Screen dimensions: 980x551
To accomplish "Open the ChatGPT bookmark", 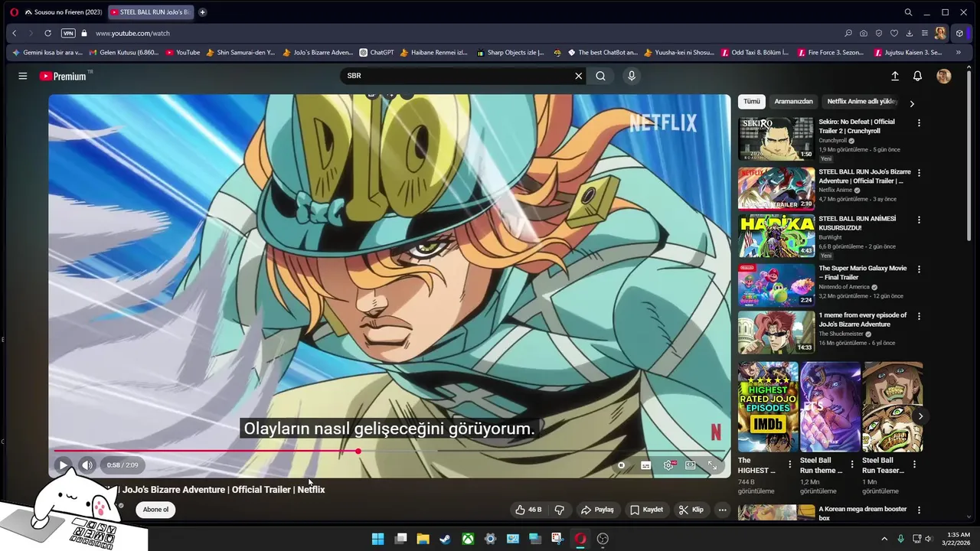I will point(376,53).
